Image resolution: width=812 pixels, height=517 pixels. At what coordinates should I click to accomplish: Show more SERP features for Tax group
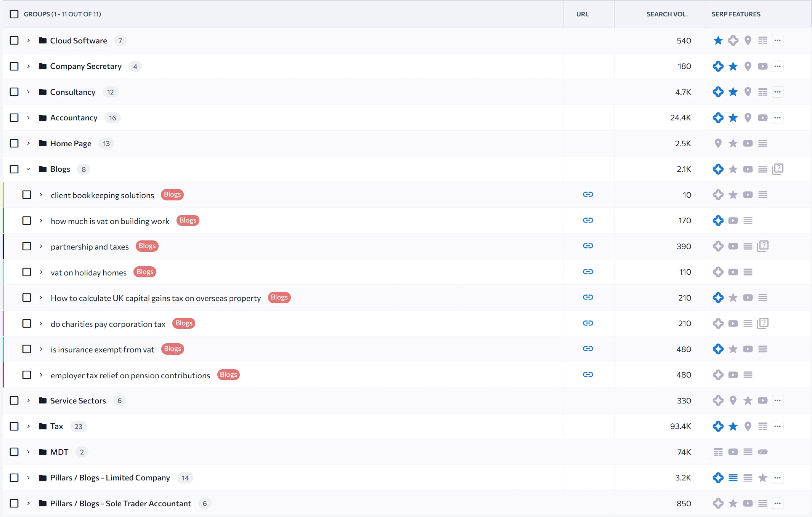pyautogui.click(x=778, y=426)
